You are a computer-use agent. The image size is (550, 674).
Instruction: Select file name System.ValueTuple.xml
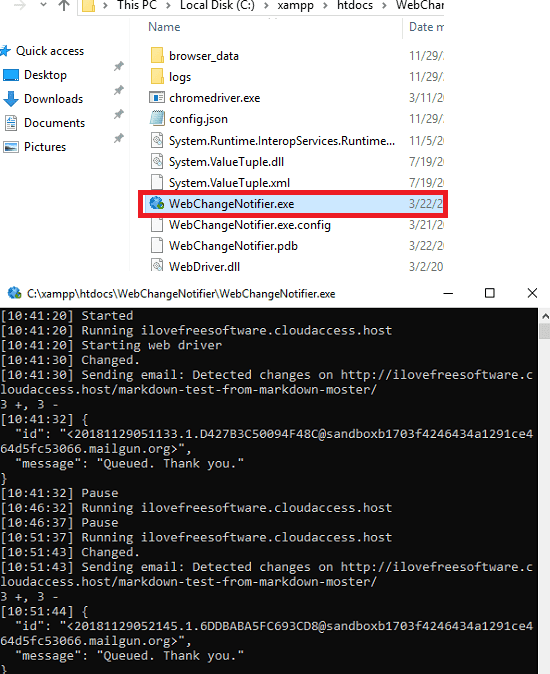229,183
